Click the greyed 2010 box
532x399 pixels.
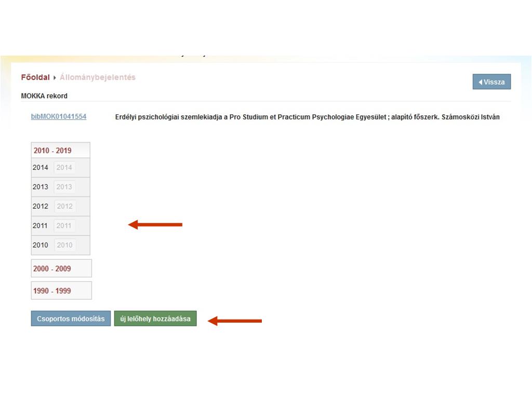coord(64,245)
